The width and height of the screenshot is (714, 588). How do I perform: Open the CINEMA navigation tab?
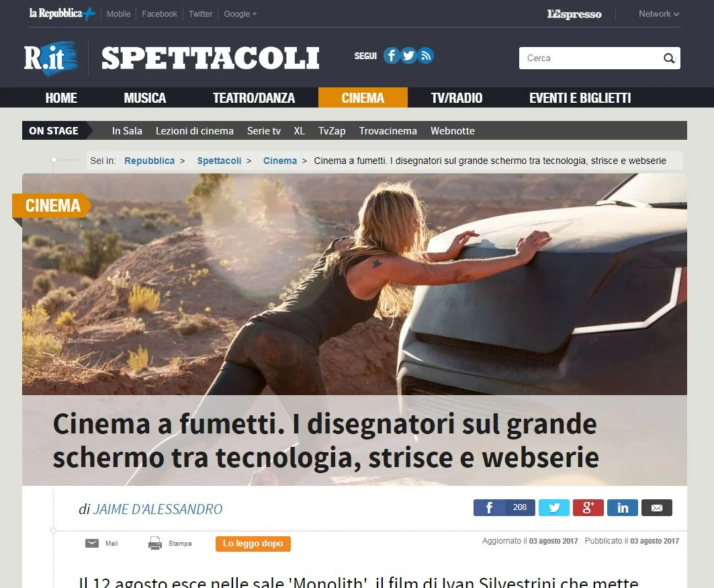[363, 97]
